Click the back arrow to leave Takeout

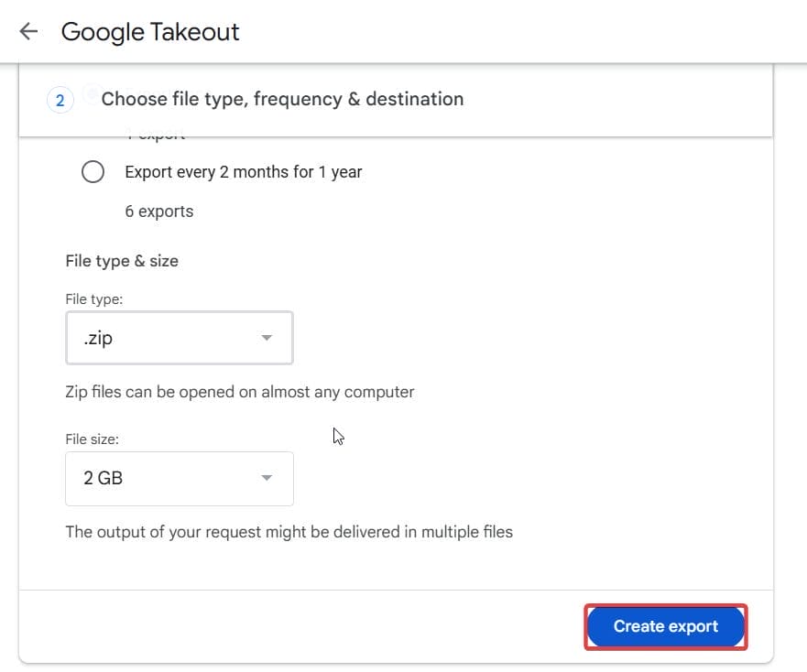pos(28,31)
